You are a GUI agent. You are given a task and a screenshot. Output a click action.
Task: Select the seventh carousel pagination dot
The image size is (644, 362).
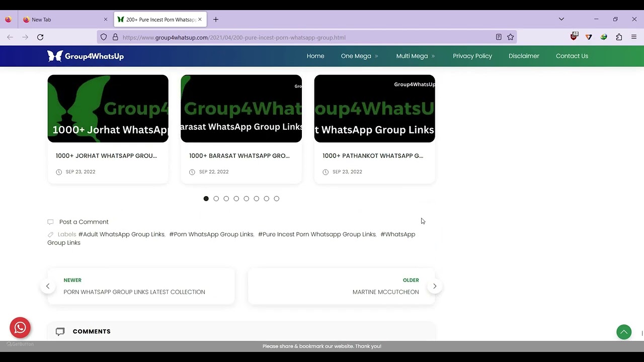click(266, 199)
